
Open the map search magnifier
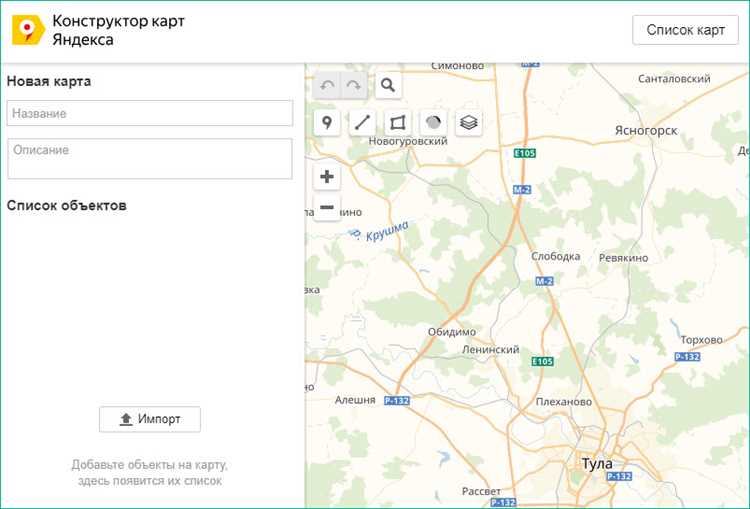tap(389, 86)
